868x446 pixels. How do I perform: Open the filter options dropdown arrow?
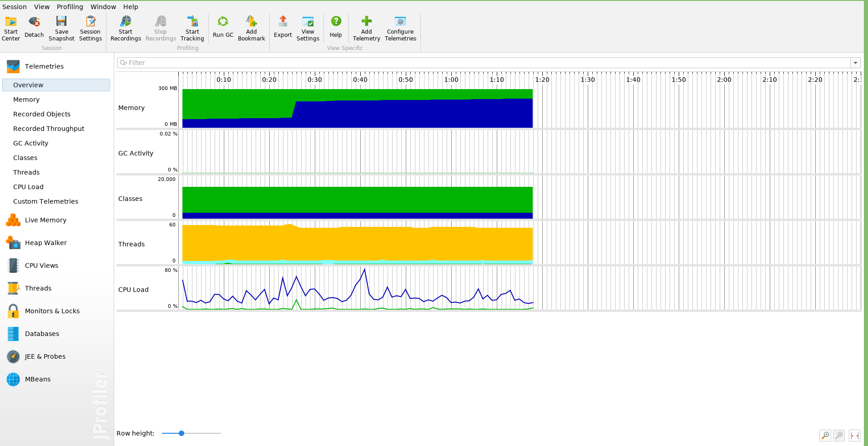pyautogui.click(x=855, y=63)
